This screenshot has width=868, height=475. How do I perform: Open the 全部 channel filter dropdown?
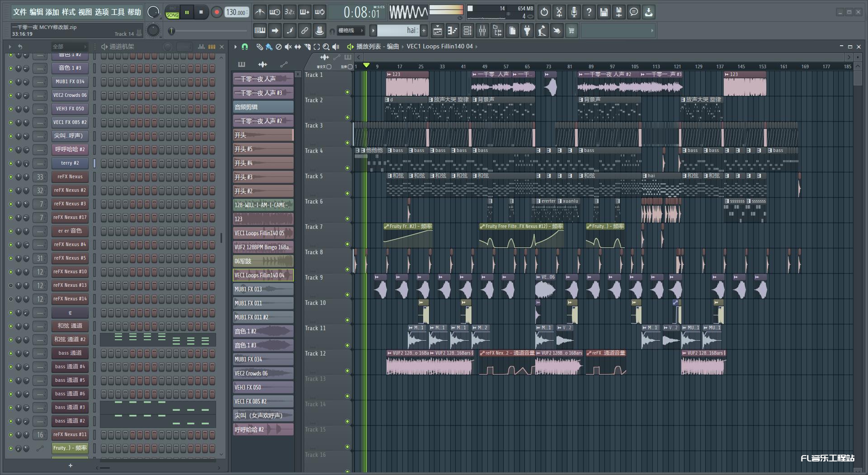69,47
